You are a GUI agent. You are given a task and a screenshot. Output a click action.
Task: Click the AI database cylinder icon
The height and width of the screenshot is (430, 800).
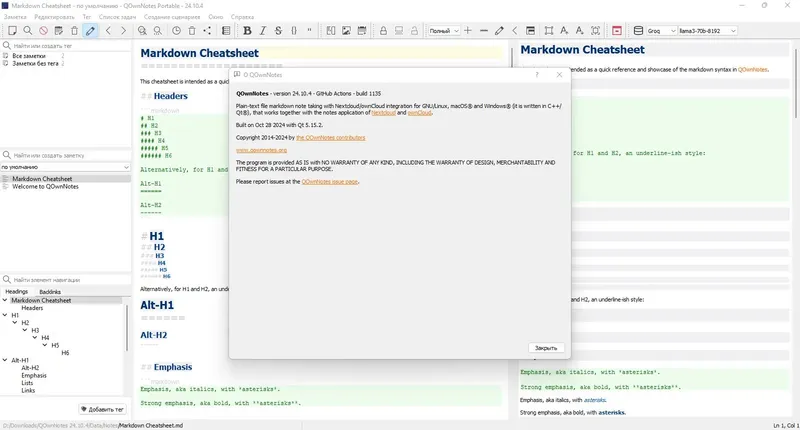(x=638, y=31)
